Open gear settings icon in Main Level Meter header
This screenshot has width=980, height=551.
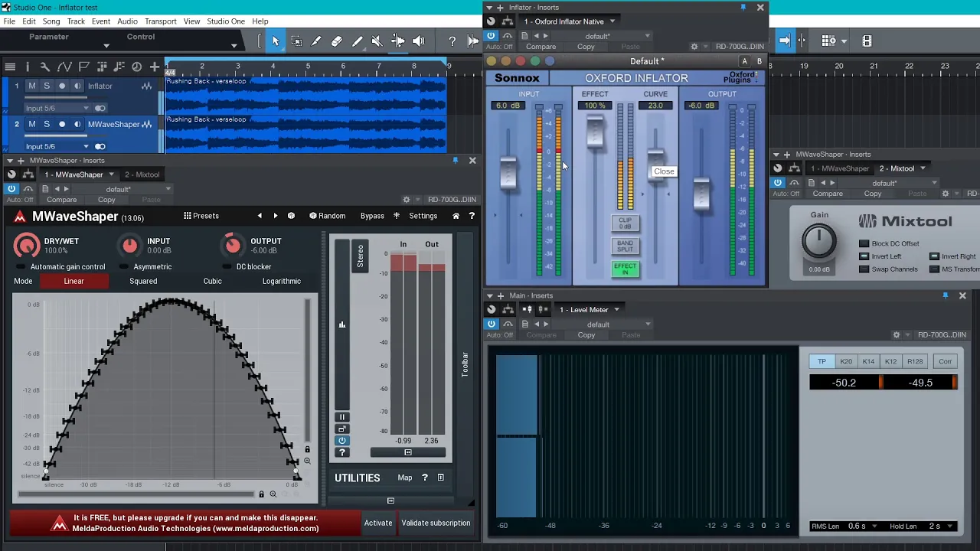tap(897, 334)
